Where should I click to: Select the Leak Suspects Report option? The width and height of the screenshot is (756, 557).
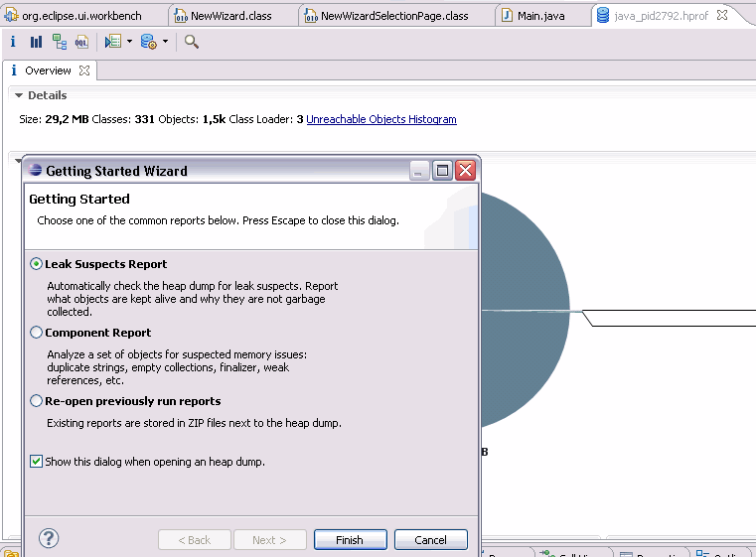click(36, 264)
